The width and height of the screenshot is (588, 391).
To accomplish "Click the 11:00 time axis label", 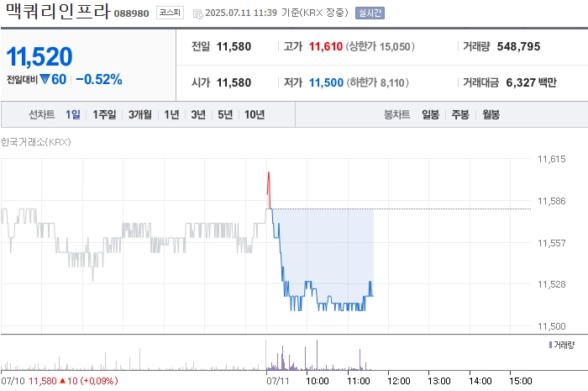I will tap(359, 381).
